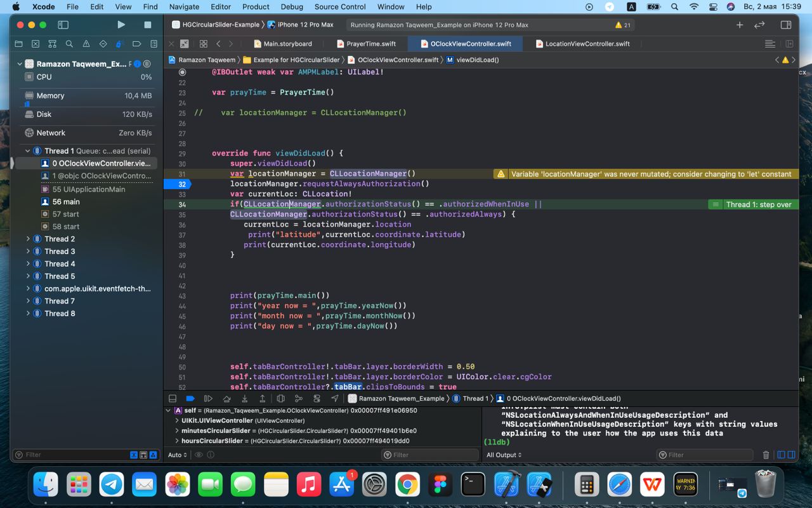The image size is (812, 508).
Task: Open the Debug menu in the menu bar
Action: (292, 7)
